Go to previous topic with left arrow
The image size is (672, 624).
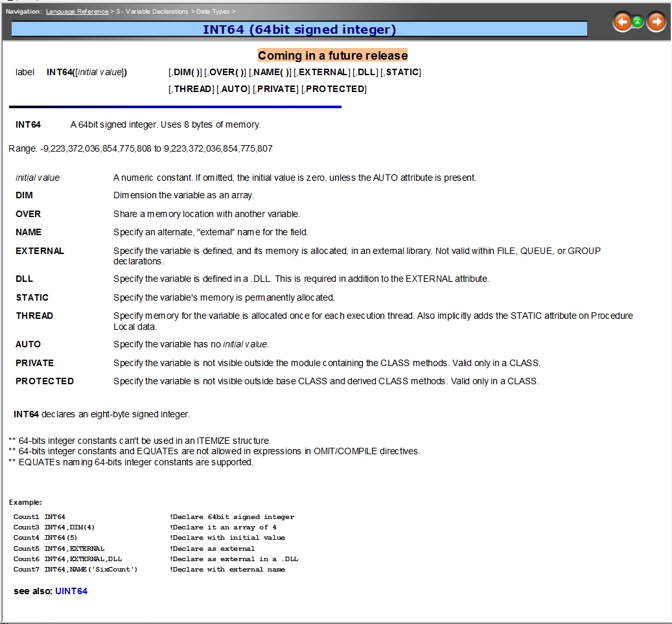point(623,23)
